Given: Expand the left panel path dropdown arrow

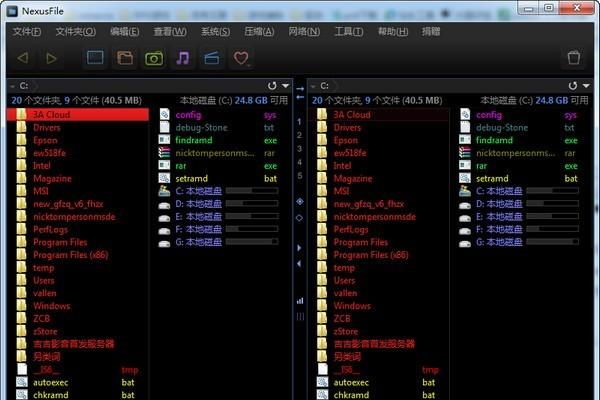Looking at the screenshot, I should [x=285, y=86].
